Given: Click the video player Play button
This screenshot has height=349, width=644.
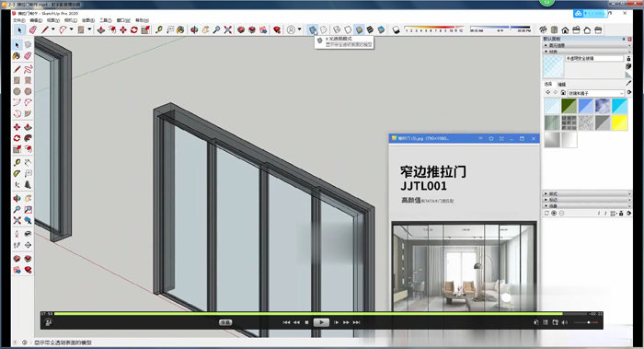Looking at the screenshot, I should 321,322.
